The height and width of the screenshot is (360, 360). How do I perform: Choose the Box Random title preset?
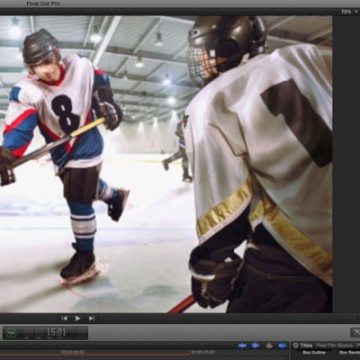(x=349, y=353)
